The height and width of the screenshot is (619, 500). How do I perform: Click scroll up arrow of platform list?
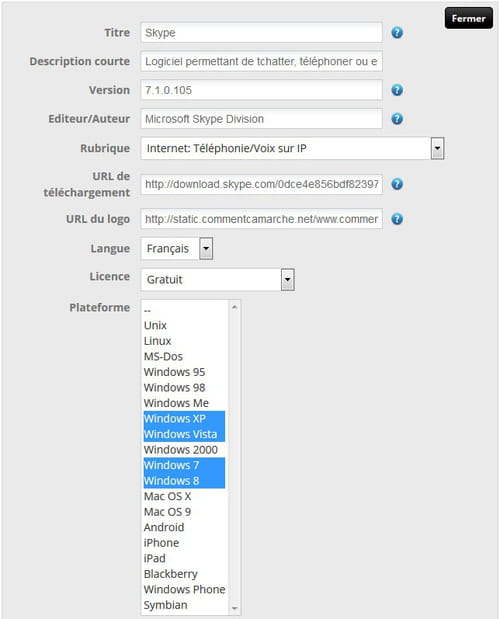coord(234,307)
